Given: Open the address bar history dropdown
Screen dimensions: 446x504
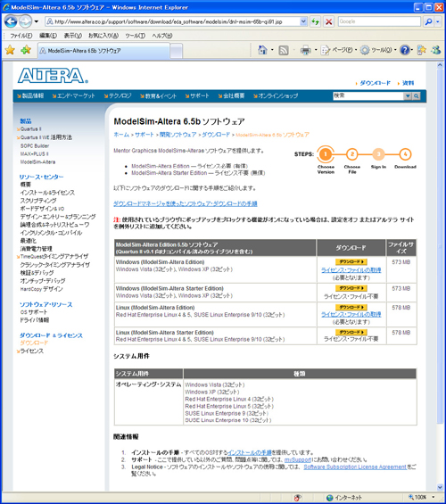Looking at the screenshot, I should [303, 21].
